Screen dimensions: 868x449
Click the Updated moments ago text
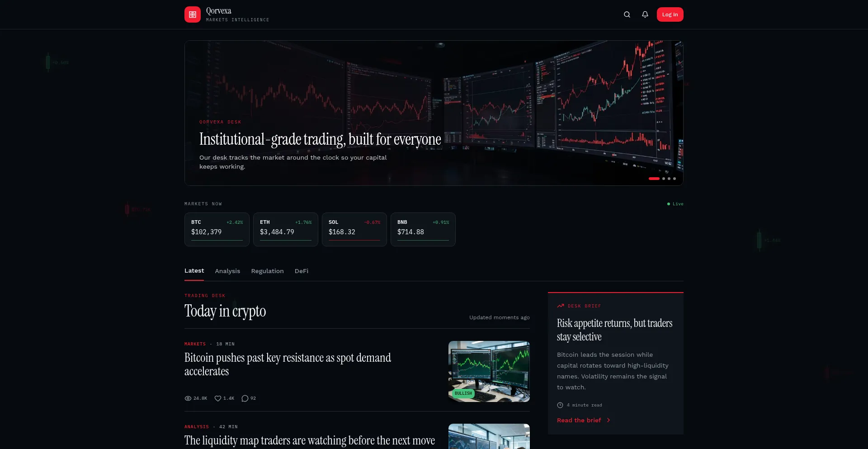point(500,317)
